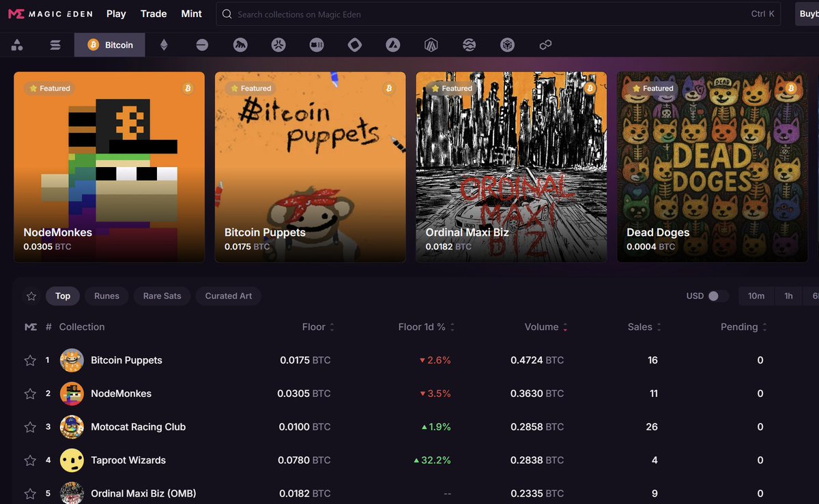Open Bitcoin Puppets collection link

point(127,360)
